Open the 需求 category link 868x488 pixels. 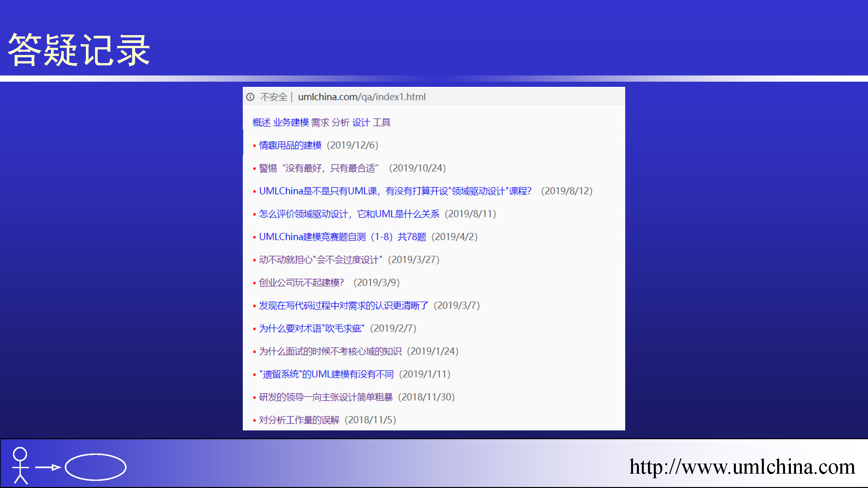(x=320, y=123)
